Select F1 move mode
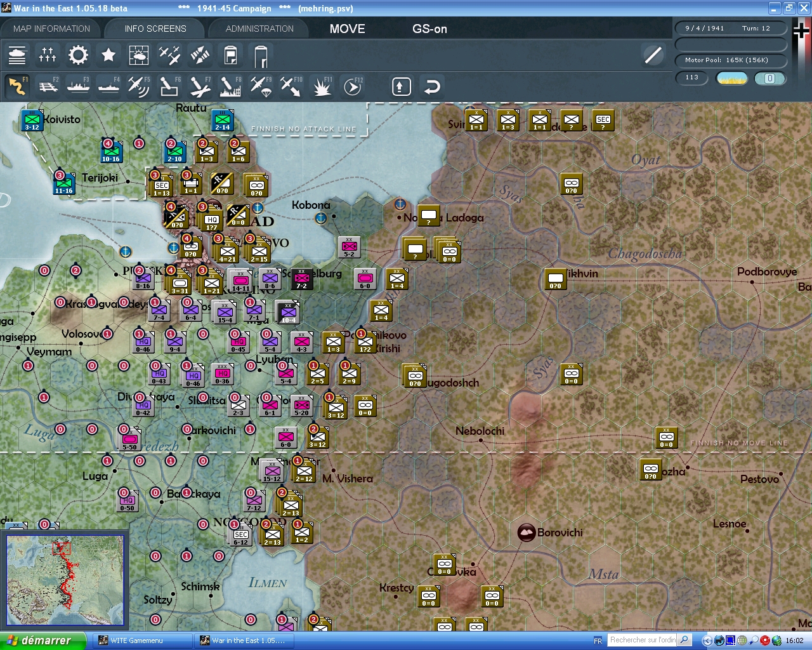Viewport: 812px width, 650px height. coord(17,86)
